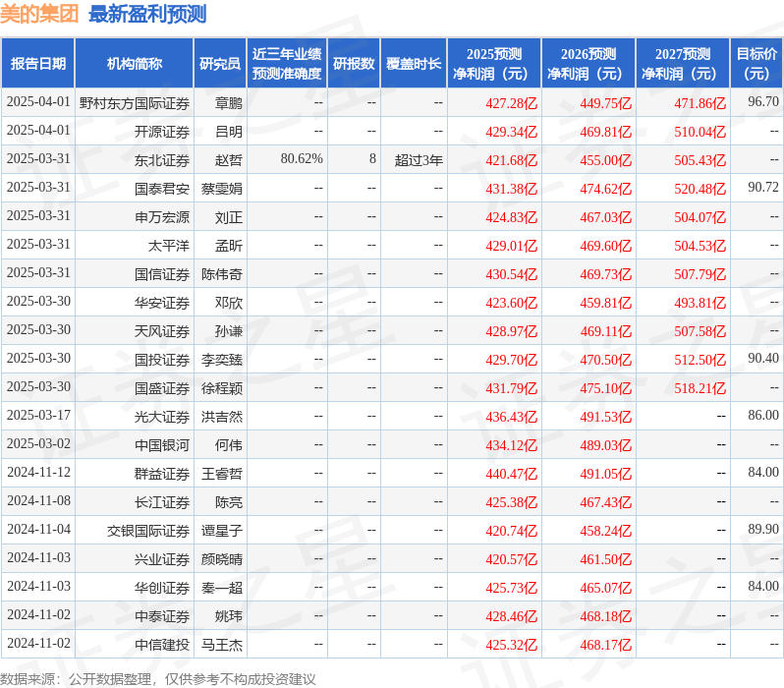Click the 86.00 target price
Viewport: 784px width, 688px height.
[763, 416]
